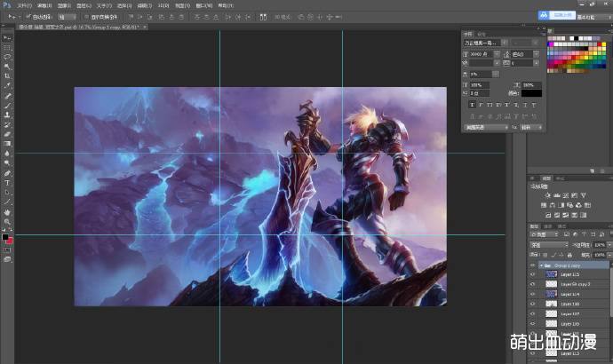Open the File menu

tap(24, 5)
